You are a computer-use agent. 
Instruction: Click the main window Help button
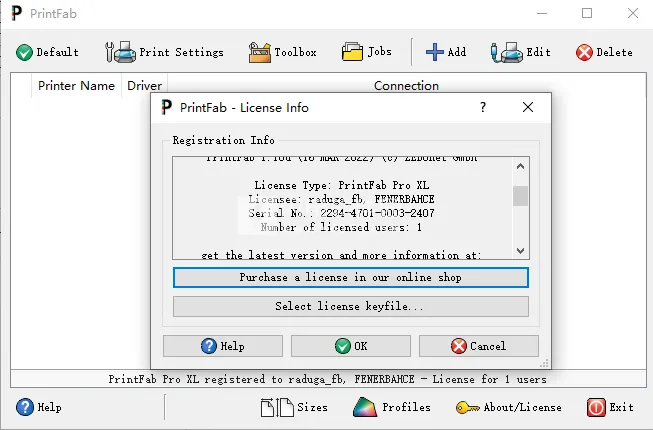[39, 407]
